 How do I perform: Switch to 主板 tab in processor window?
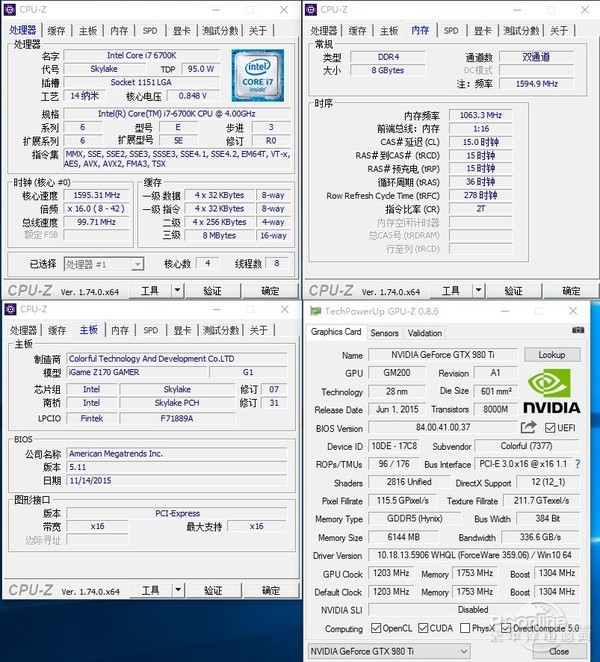point(88,30)
